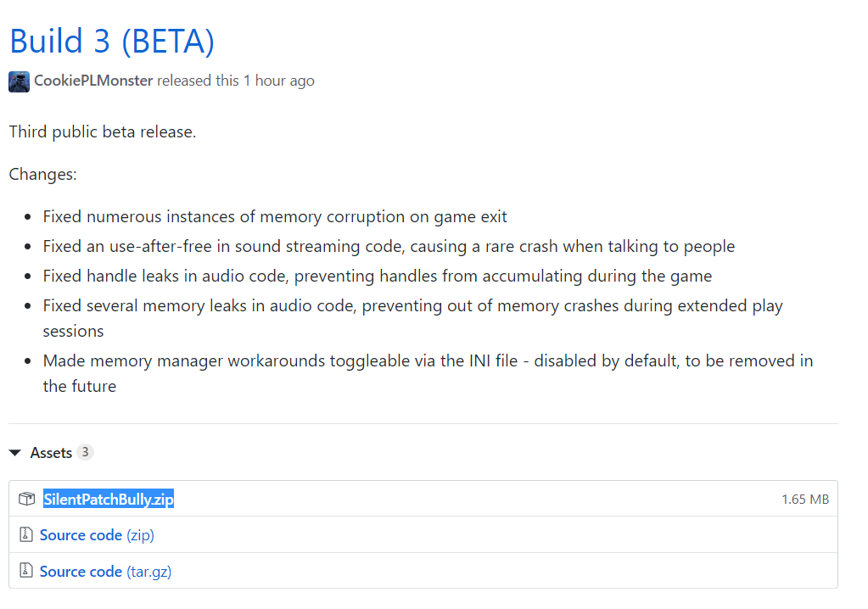
Task: Click the file icon beside Source code (zip)
Action: (x=26, y=535)
